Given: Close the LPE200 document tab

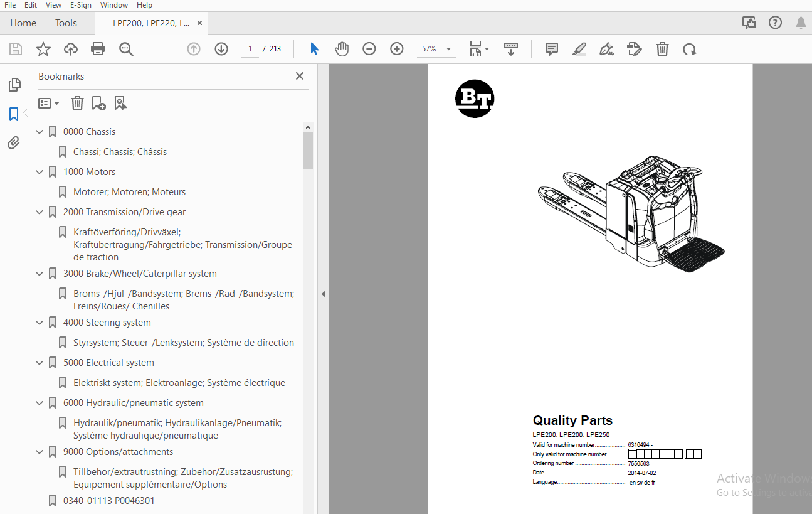Looking at the screenshot, I should 200,23.
